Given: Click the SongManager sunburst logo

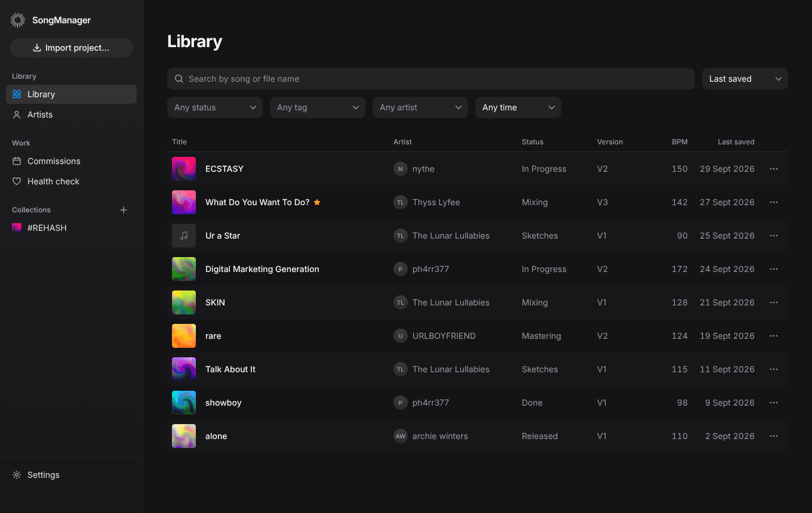Looking at the screenshot, I should click(18, 20).
